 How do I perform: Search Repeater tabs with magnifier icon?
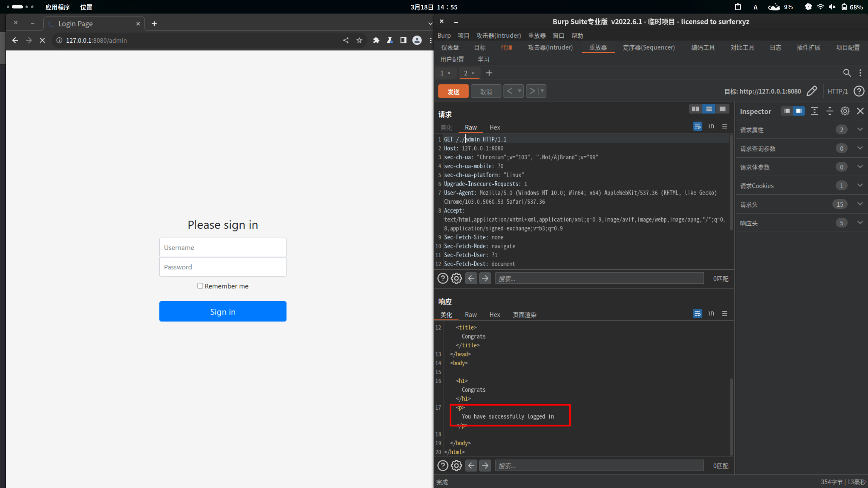coord(847,73)
